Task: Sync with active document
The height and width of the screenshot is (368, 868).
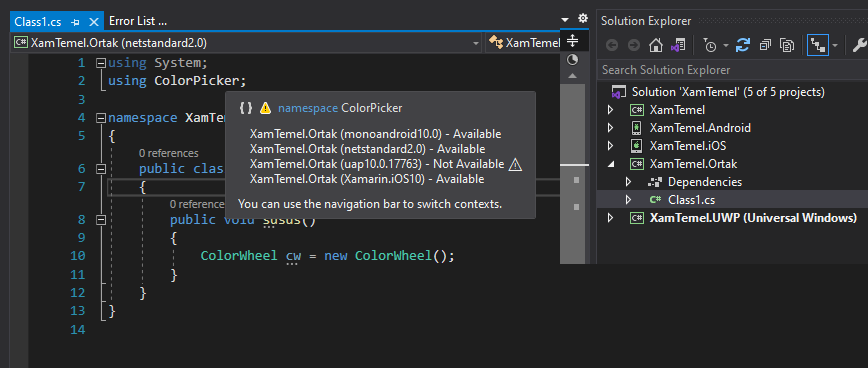Action: [x=742, y=45]
